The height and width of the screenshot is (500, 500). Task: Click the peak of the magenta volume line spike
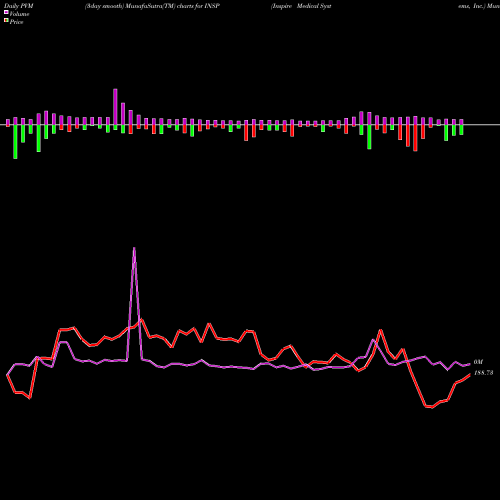click(x=134, y=248)
